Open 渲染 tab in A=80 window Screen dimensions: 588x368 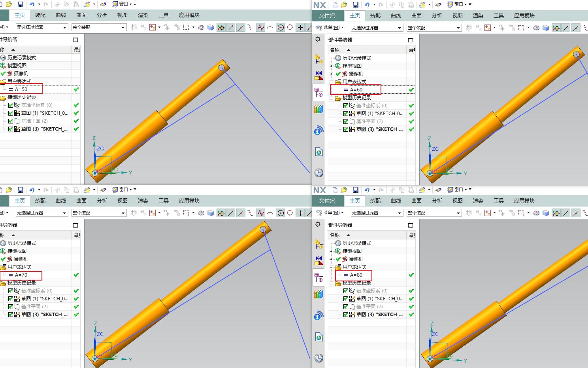tap(478, 201)
